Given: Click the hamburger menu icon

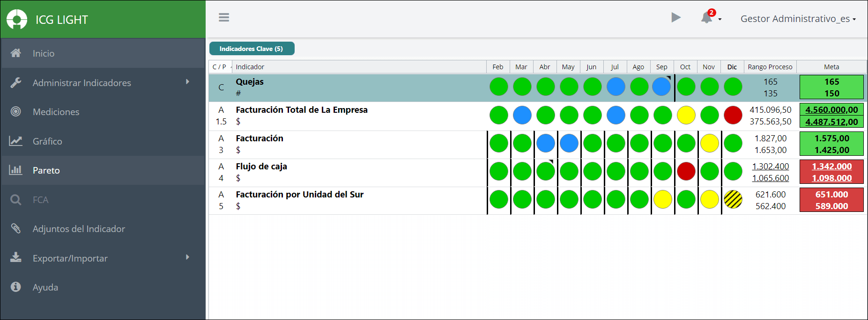Looking at the screenshot, I should (224, 18).
